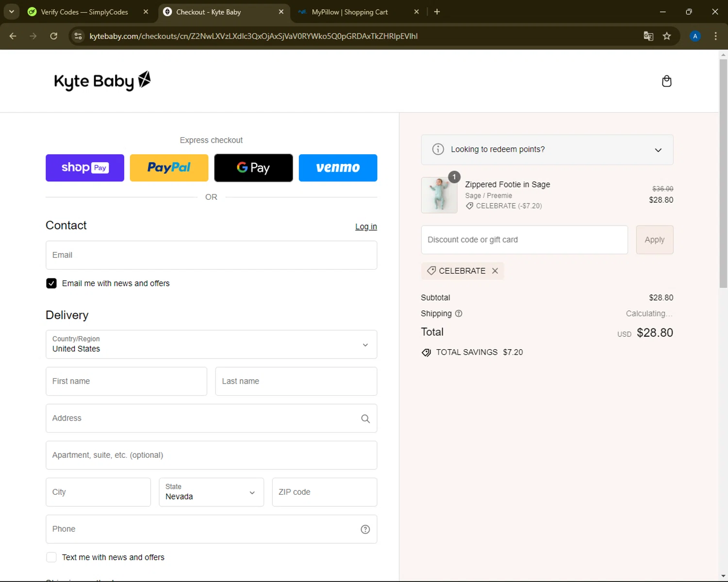This screenshot has width=728, height=582.
Task: Open the Country/Region dropdown
Action: pyautogui.click(x=211, y=344)
